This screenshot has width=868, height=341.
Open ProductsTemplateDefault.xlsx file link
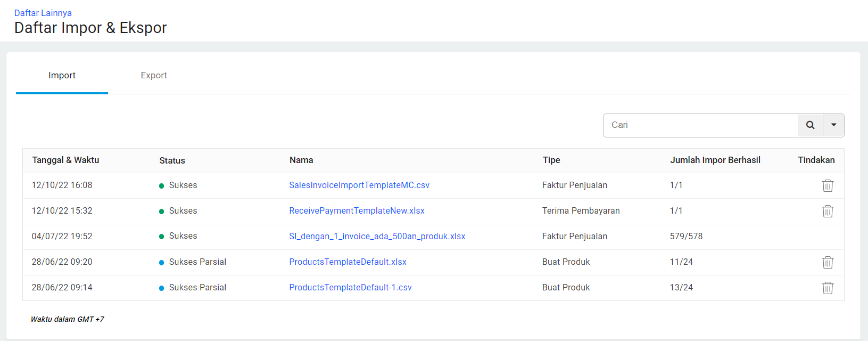click(348, 262)
